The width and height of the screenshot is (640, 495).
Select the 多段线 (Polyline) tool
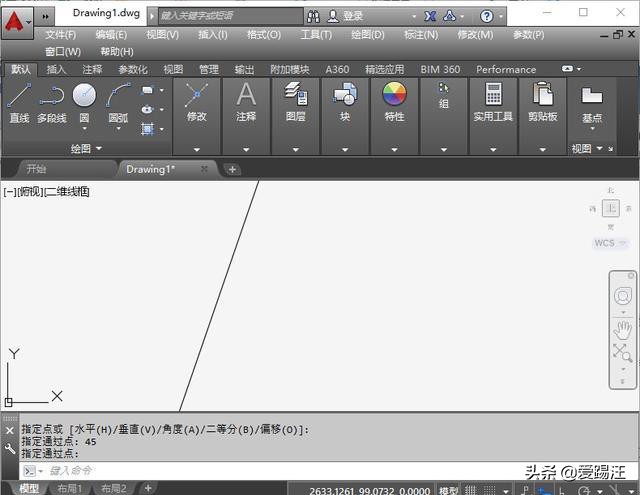click(x=51, y=100)
